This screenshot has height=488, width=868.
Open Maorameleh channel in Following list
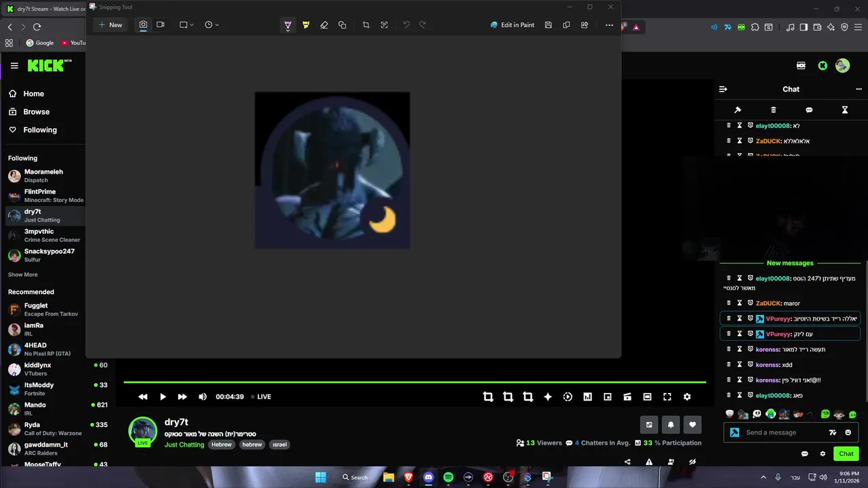pos(45,176)
